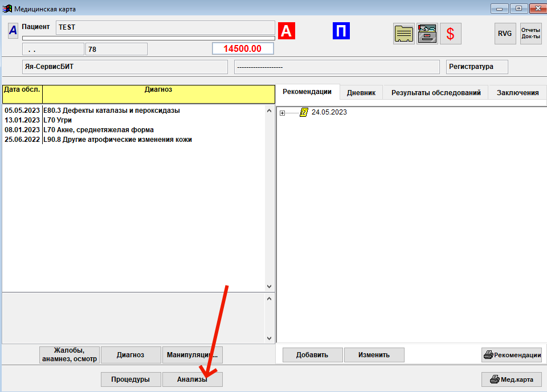Switch to the Дневник tab
Screen dimensions: 547x392
coord(361,93)
